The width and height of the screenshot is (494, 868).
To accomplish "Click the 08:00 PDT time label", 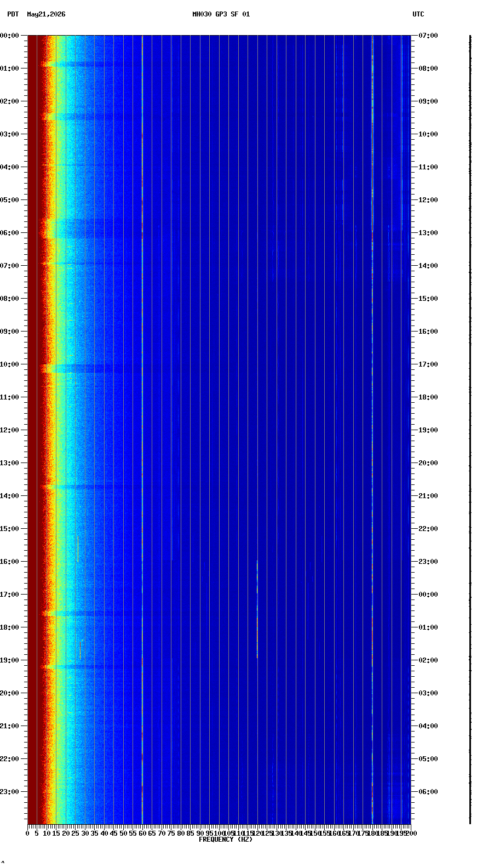I will click(x=9, y=299).
